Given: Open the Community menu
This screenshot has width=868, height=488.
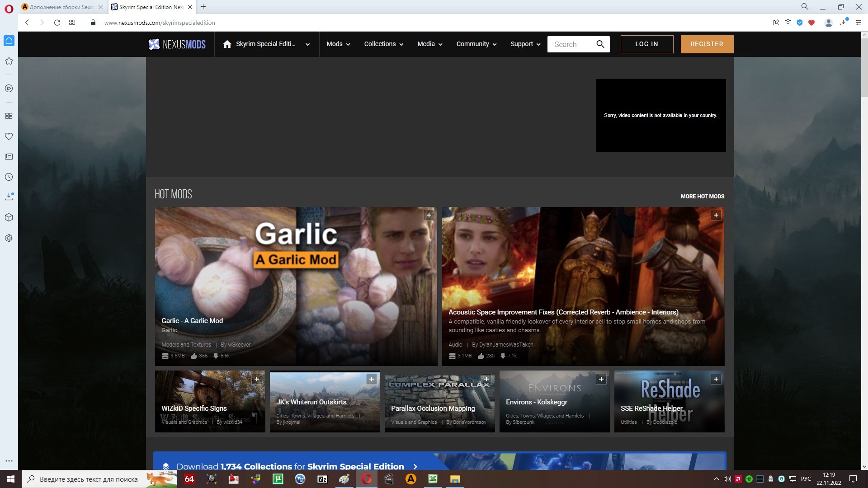Looking at the screenshot, I should click(476, 44).
